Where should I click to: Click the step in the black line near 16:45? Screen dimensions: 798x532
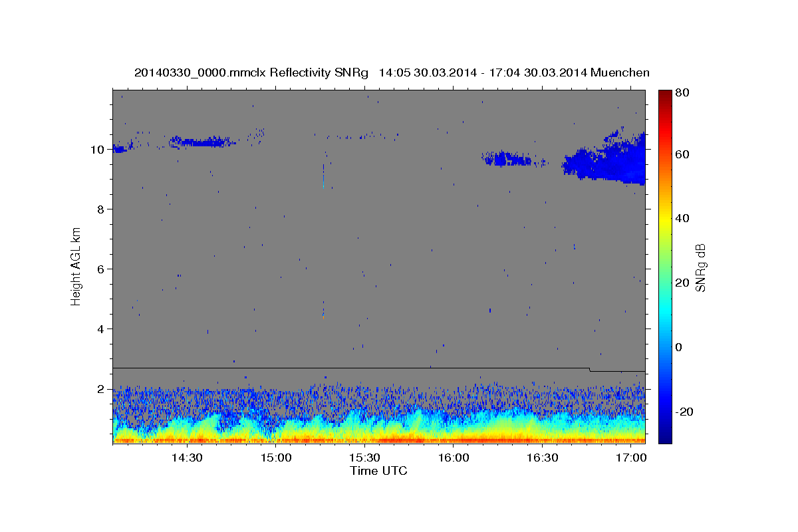point(590,370)
